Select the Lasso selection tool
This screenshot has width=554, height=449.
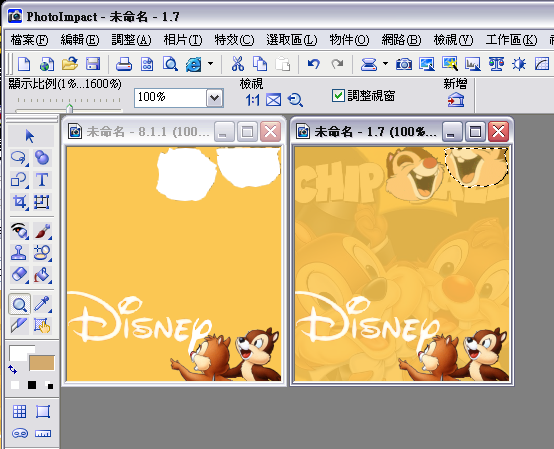(19, 158)
